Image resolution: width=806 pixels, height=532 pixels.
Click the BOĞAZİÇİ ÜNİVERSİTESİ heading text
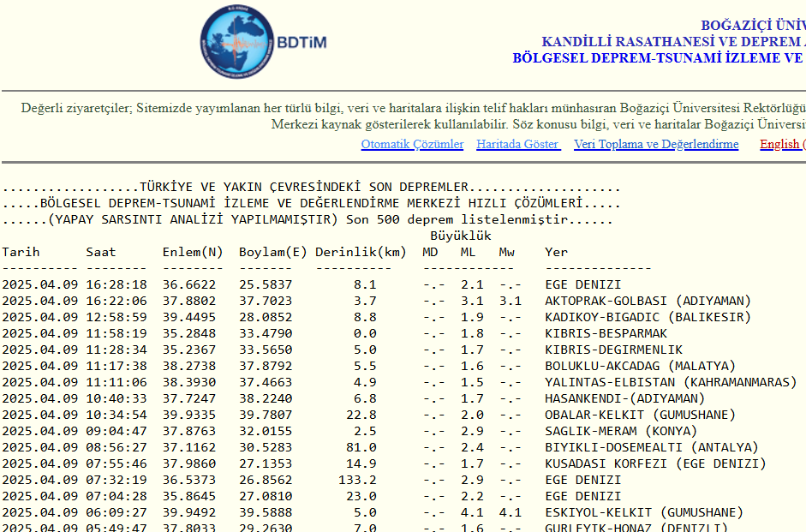pos(752,26)
